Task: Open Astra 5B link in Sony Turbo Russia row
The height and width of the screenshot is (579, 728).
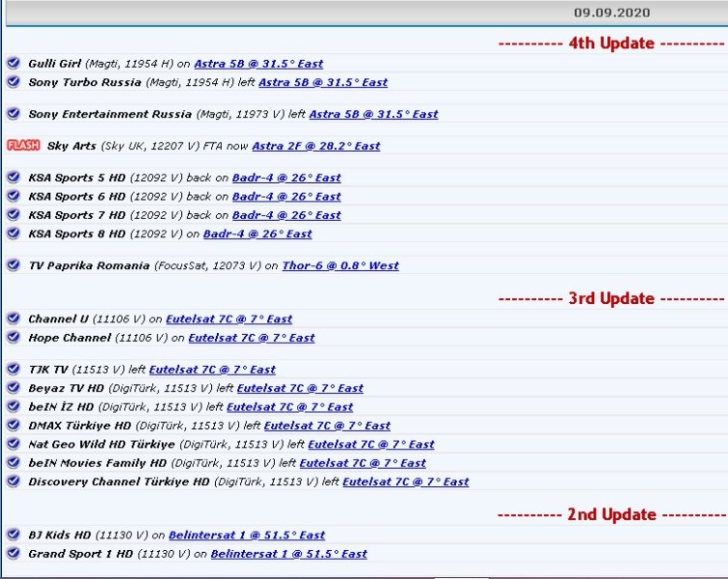Action: pos(323,82)
